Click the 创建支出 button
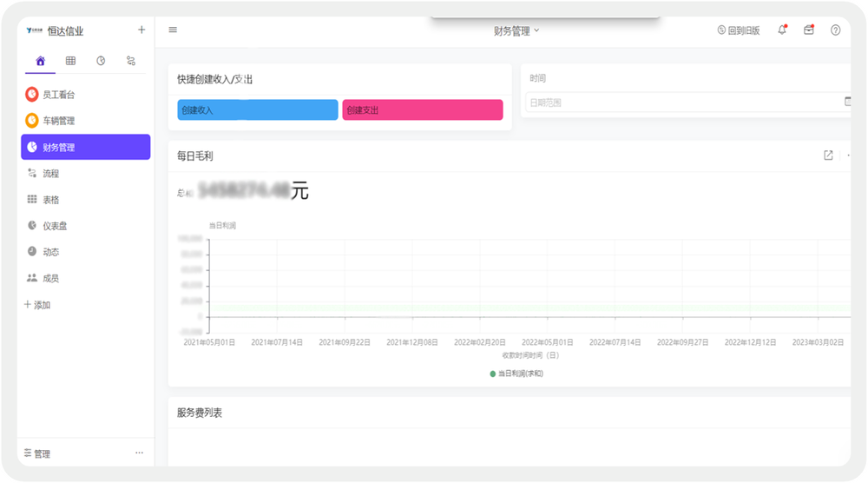 pyautogui.click(x=423, y=110)
